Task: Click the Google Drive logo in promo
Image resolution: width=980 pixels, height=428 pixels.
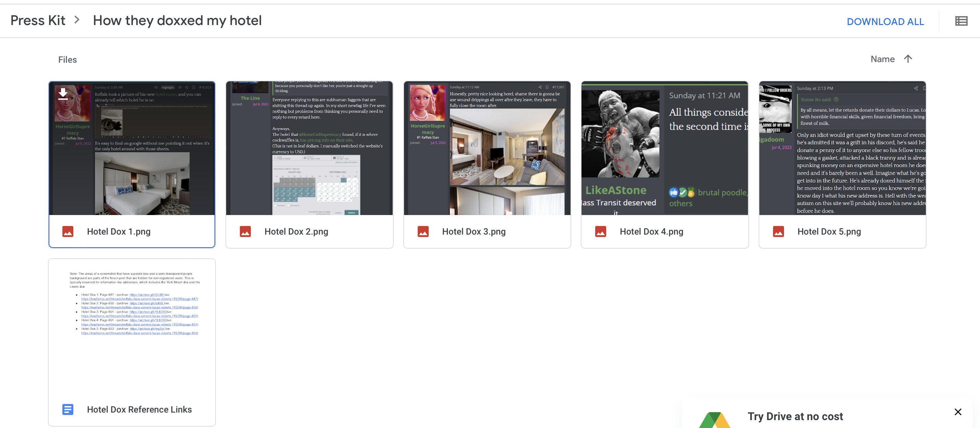Action: (x=714, y=420)
